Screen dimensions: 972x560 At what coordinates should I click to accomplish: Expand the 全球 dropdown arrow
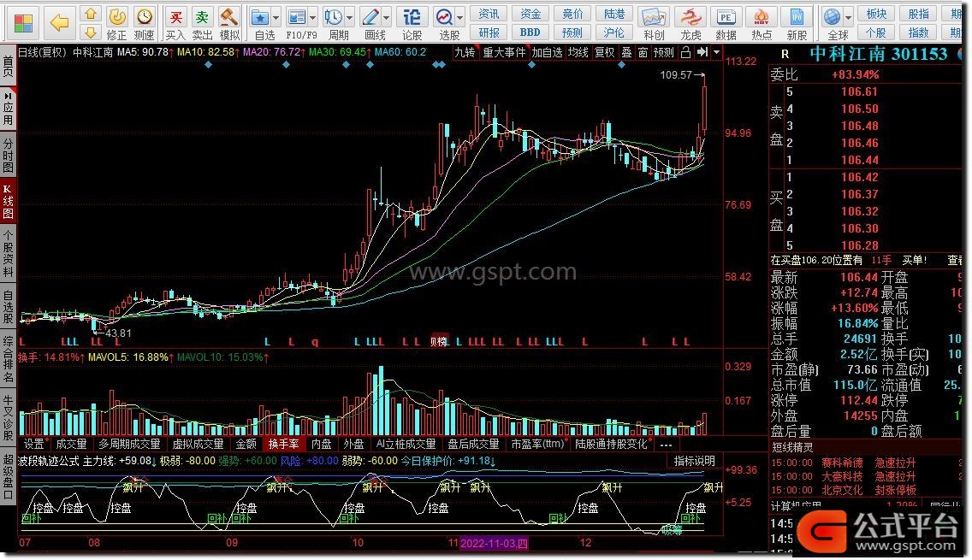(x=848, y=17)
